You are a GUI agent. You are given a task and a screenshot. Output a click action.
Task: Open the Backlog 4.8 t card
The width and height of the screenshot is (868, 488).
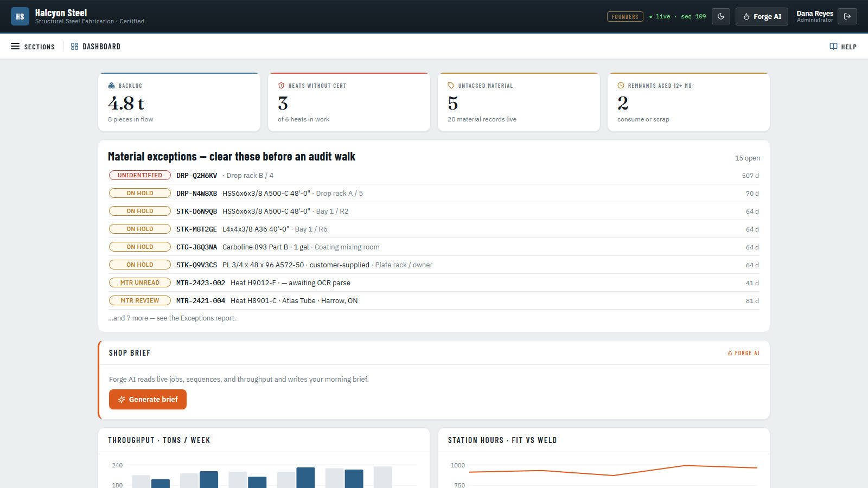179,102
